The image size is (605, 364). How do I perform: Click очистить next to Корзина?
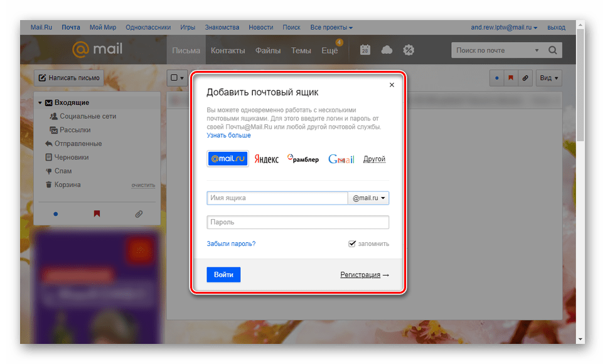143,185
